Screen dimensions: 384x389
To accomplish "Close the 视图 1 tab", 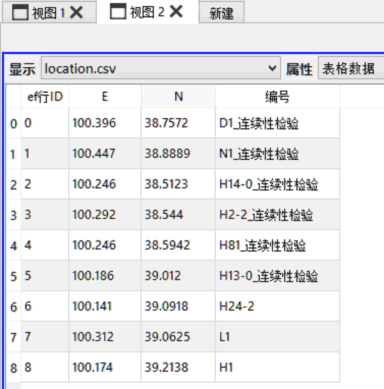I will [x=76, y=13].
